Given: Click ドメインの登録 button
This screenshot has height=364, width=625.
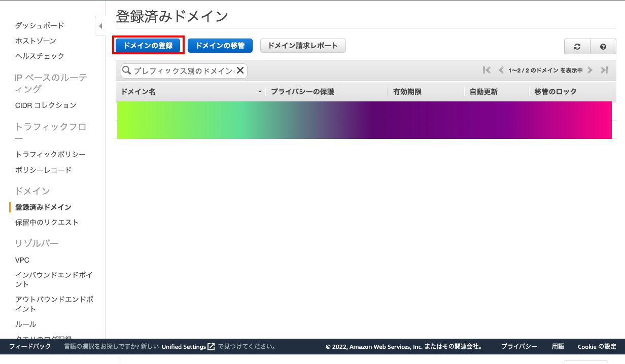Looking at the screenshot, I should click(148, 46).
